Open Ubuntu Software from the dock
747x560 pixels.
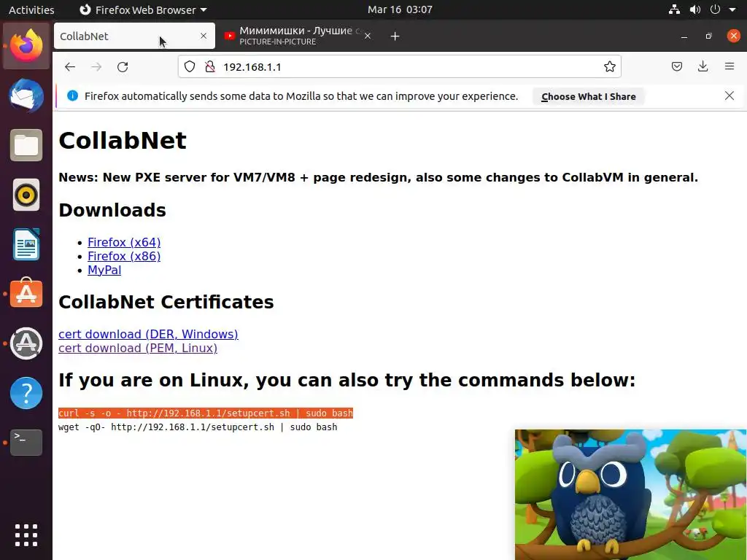[x=26, y=293]
